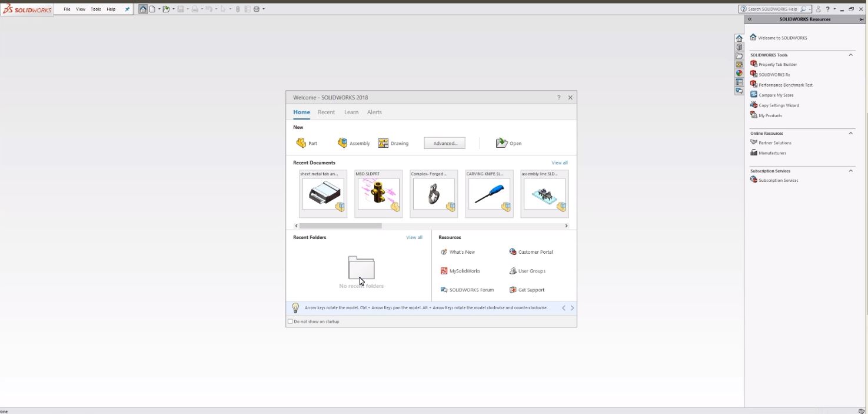Click the Open document icon in the toolbar
868x414 pixels.
click(x=167, y=9)
